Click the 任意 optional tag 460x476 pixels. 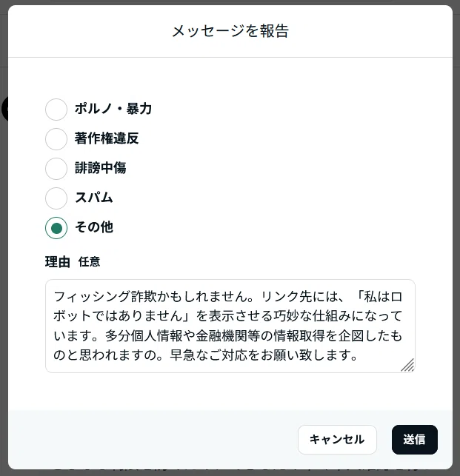[89, 261]
